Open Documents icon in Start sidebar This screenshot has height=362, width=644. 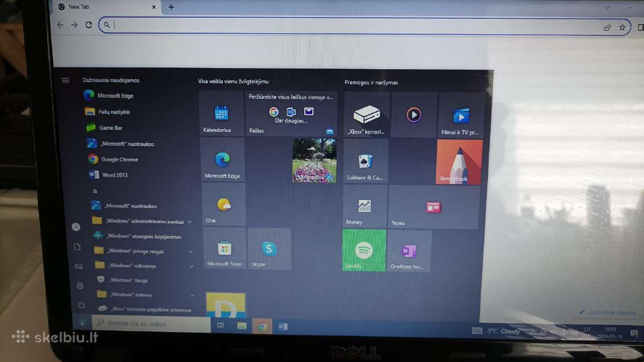click(77, 247)
